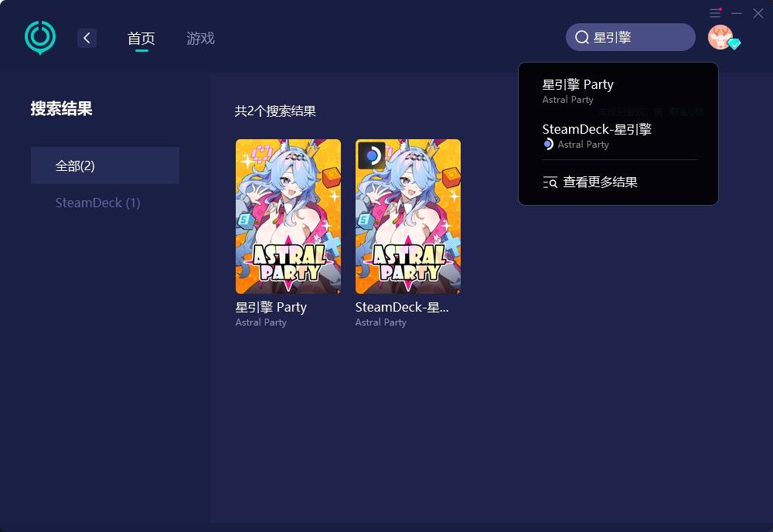Click Steam logo beside dropdown Astral Party
Screen dimensions: 773x532
[x=548, y=145]
